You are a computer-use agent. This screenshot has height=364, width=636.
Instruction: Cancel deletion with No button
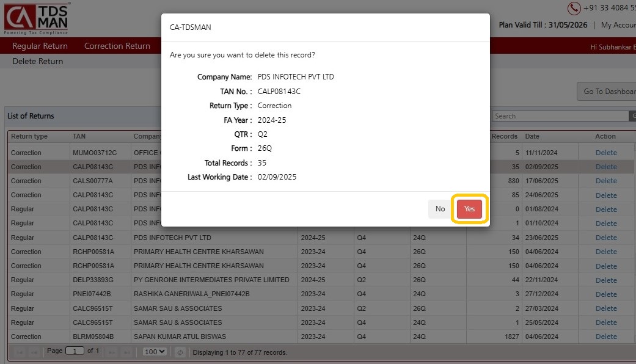coord(440,209)
